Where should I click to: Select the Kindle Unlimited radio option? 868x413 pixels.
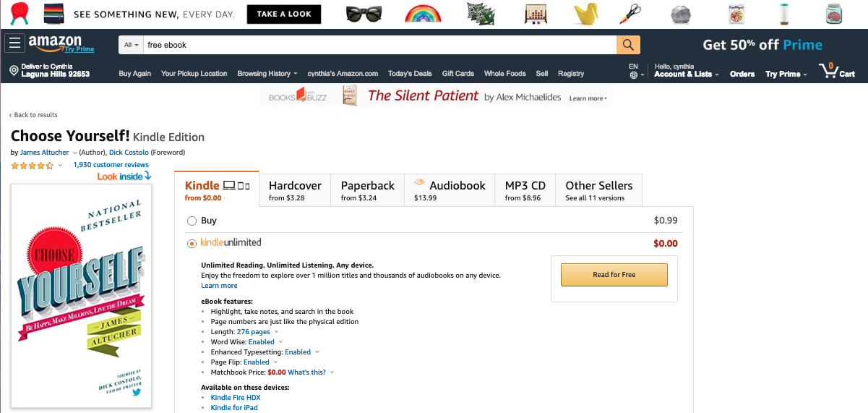[192, 243]
